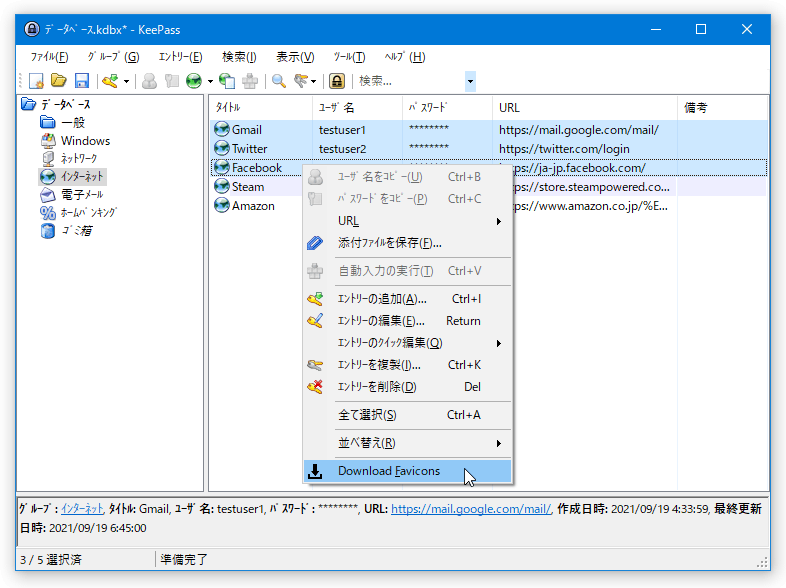Viewport: 786px width, 588px height.
Task: Choose エントリーを複製(I)... from context menu
Action: coord(408,365)
